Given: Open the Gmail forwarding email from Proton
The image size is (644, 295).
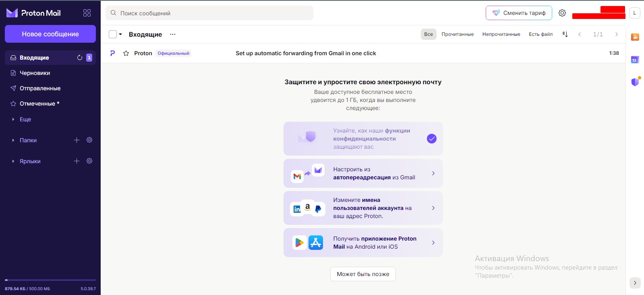Looking at the screenshot, I should tap(363, 53).
